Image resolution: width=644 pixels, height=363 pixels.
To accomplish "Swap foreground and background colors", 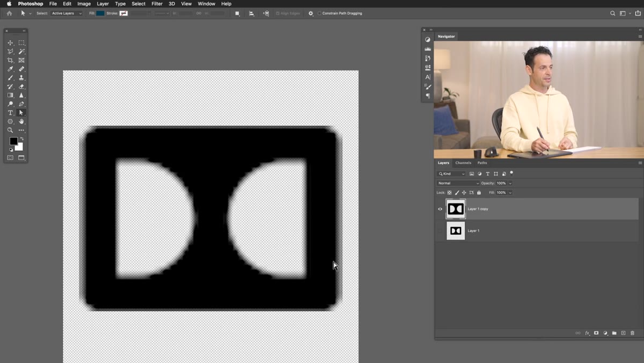I will [x=22, y=139].
